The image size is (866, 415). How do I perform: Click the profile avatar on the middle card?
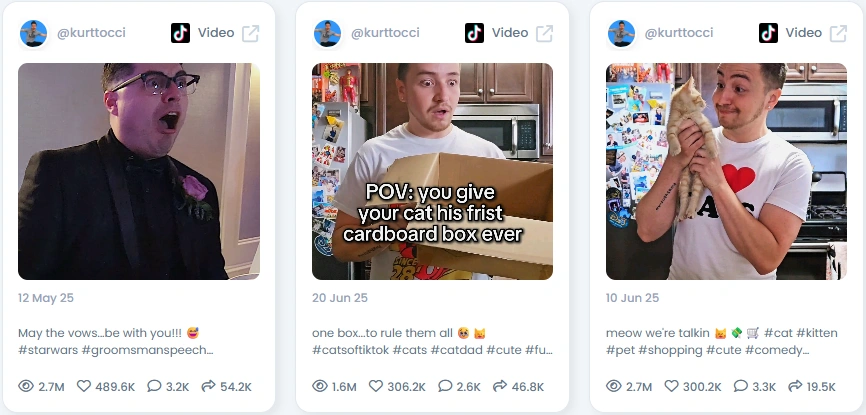pyautogui.click(x=328, y=33)
